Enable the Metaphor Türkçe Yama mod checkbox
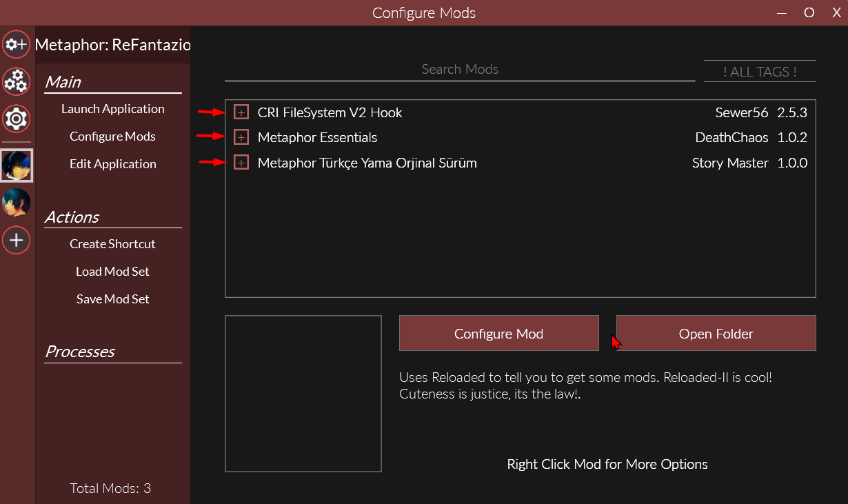This screenshot has height=504, width=848. 241,163
